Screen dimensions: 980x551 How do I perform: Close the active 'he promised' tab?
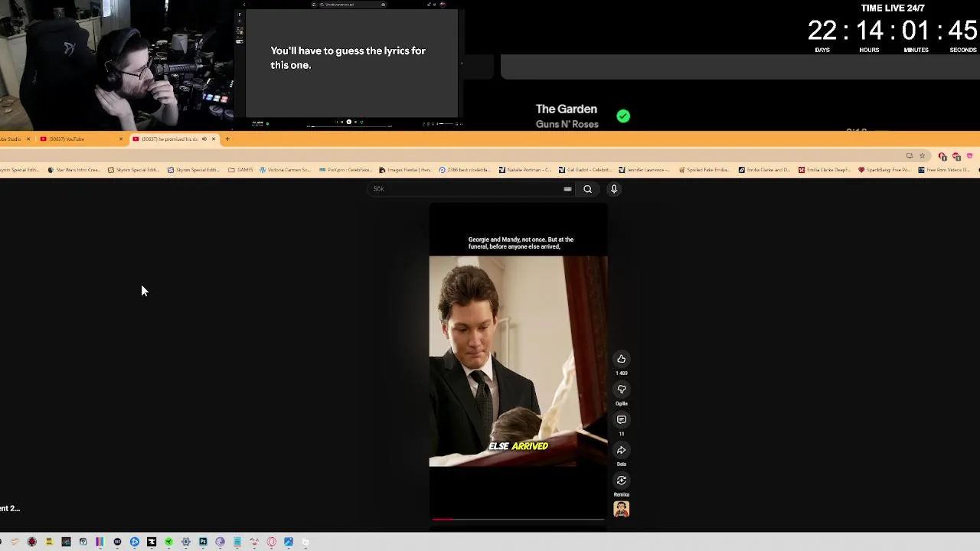(x=214, y=139)
